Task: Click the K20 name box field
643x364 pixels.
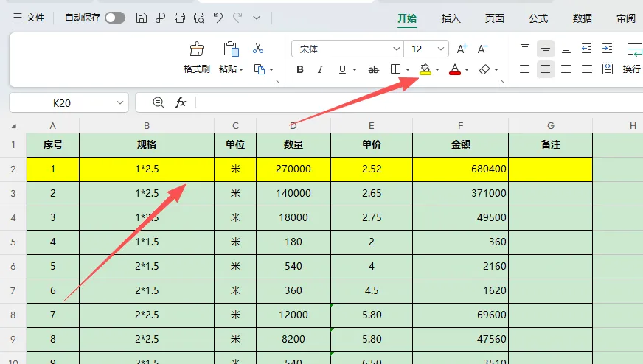Action: tap(61, 103)
